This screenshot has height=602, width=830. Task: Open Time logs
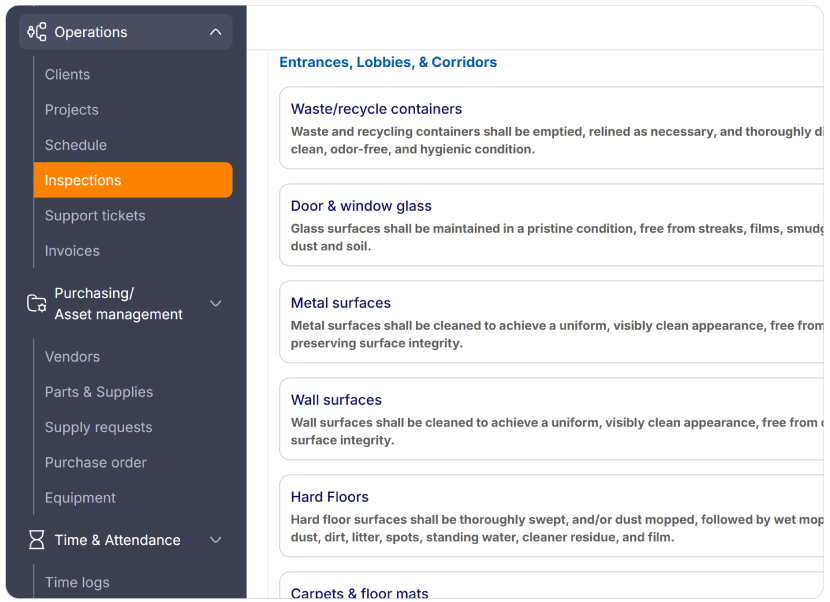(x=77, y=582)
